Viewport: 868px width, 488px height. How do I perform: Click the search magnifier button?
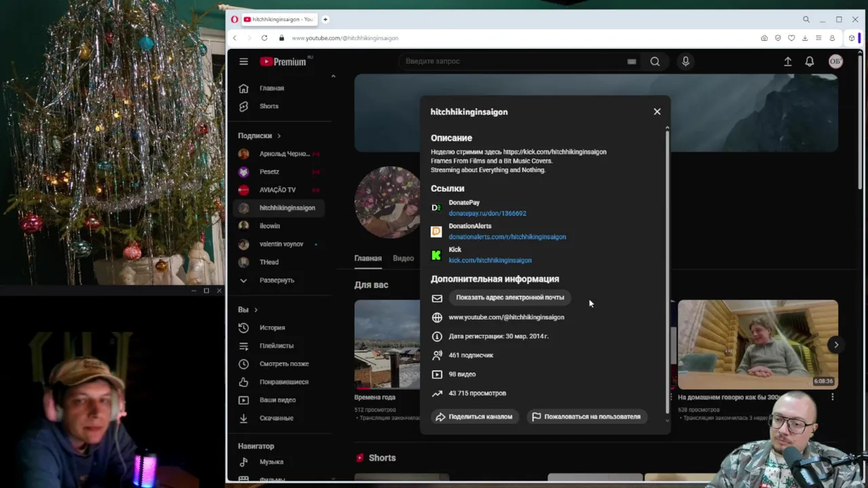655,61
